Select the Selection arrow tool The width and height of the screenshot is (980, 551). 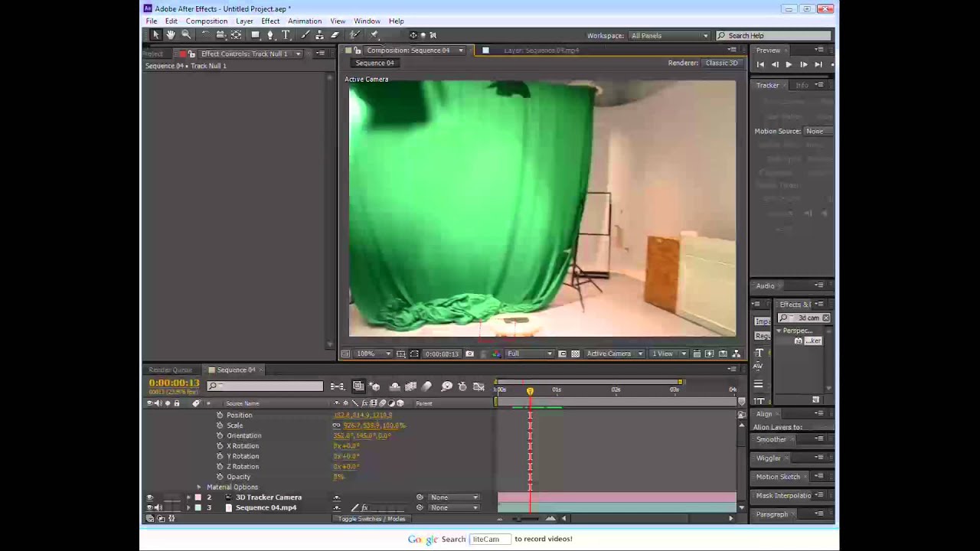[155, 35]
